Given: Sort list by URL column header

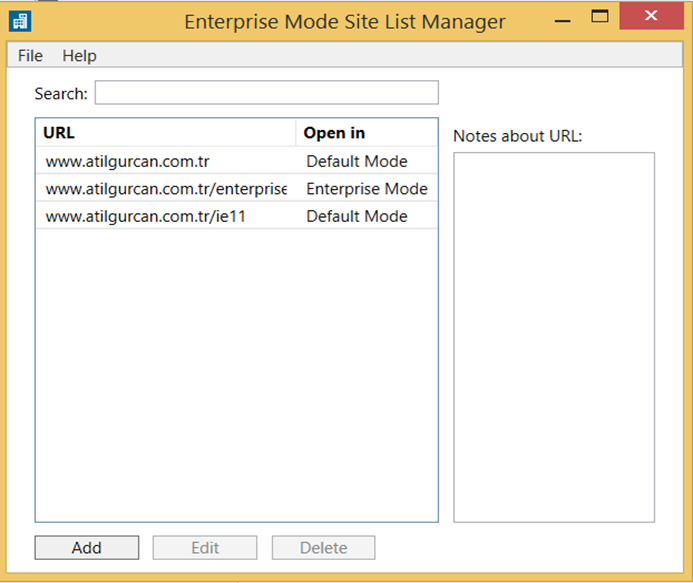Looking at the screenshot, I should 165,133.
